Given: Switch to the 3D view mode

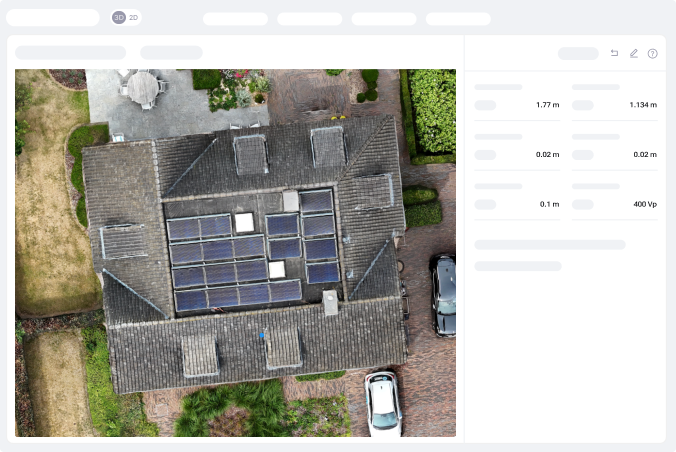Looking at the screenshot, I should tap(119, 18).
